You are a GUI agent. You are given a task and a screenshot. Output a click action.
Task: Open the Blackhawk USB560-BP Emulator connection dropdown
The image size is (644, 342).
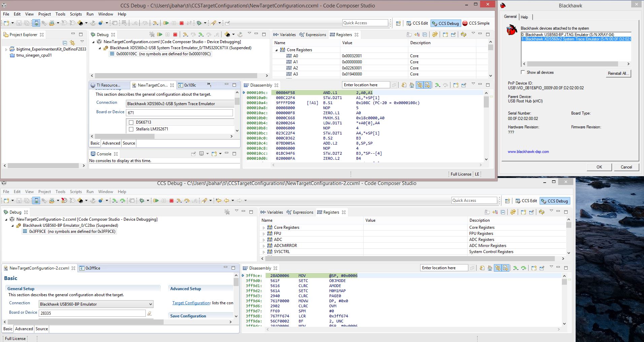pos(96,304)
